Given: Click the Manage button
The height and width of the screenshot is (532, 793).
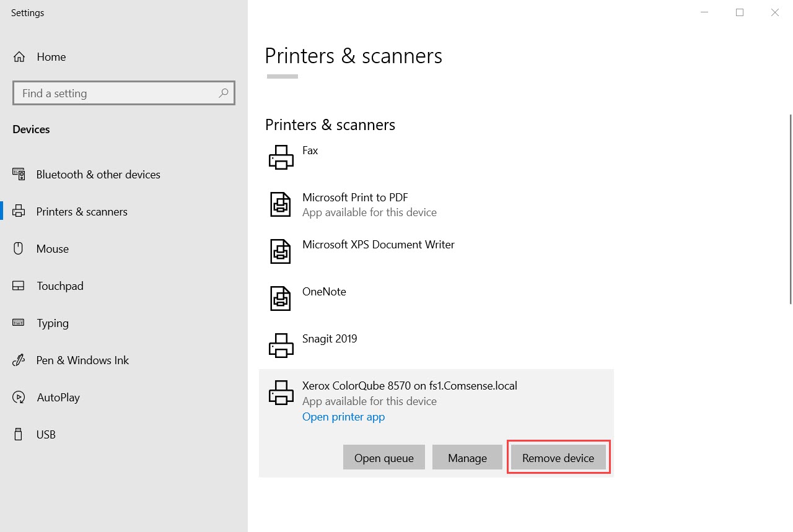Looking at the screenshot, I should 467,458.
